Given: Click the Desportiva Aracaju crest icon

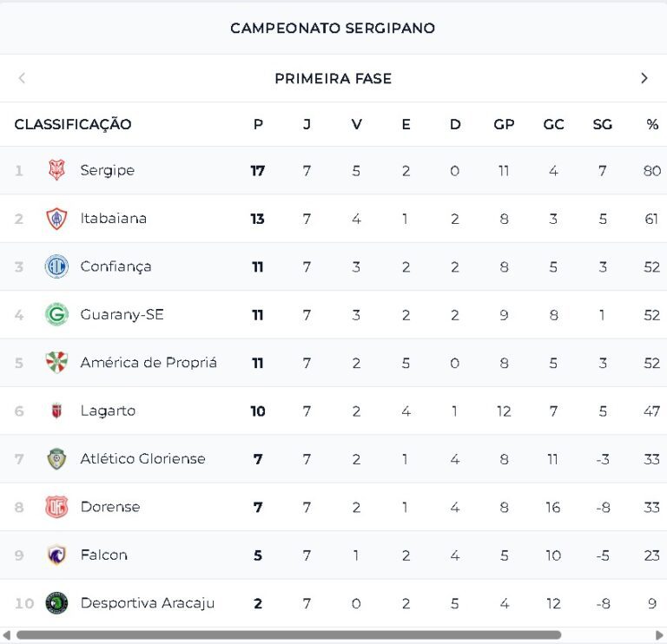Looking at the screenshot, I should pyautogui.click(x=56, y=603).
